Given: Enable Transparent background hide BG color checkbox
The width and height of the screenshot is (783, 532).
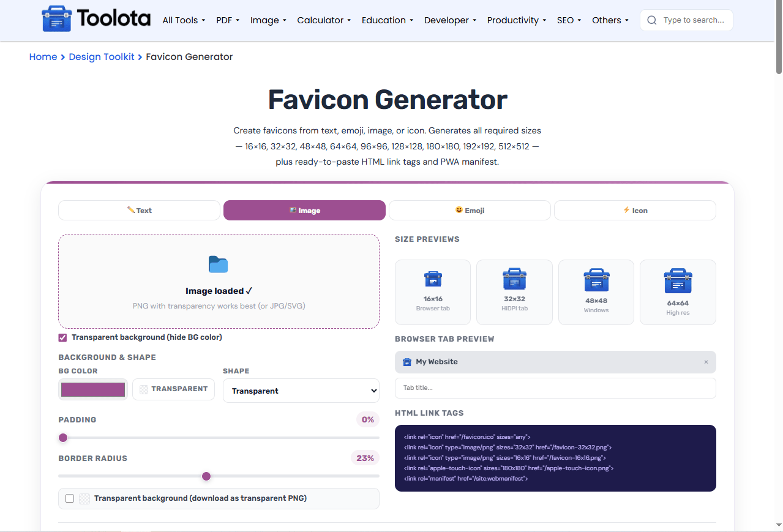Looking at the screenshot, I should coord(62,337).
